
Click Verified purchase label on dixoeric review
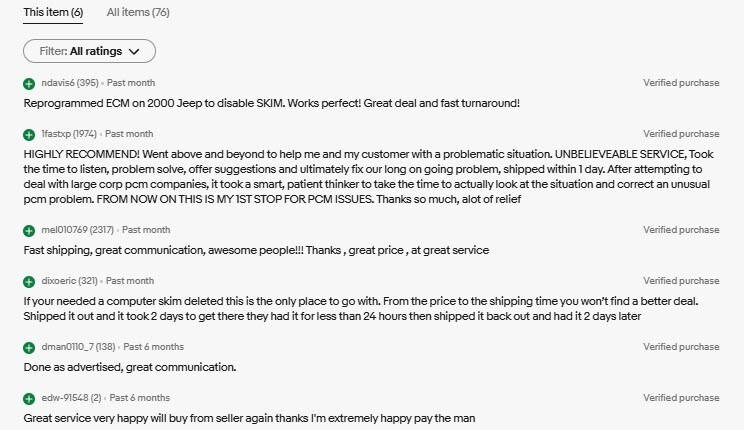pyautogui.click(x=681, y=281)
